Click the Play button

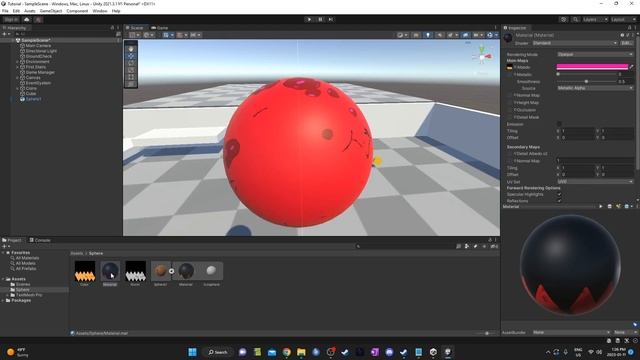(309, 19)
